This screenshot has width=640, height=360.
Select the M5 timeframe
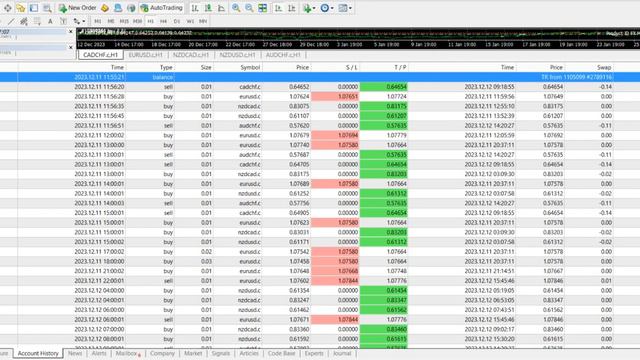point(111,21)
